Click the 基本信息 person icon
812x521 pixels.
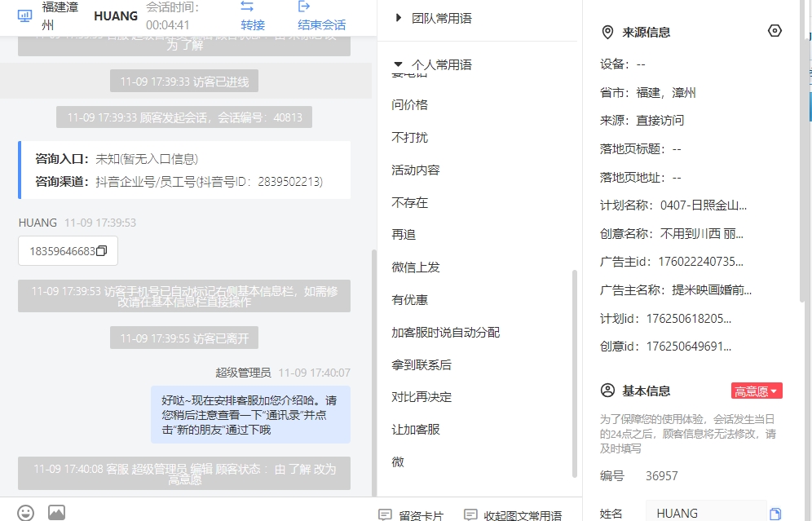[x=607, y=391]
